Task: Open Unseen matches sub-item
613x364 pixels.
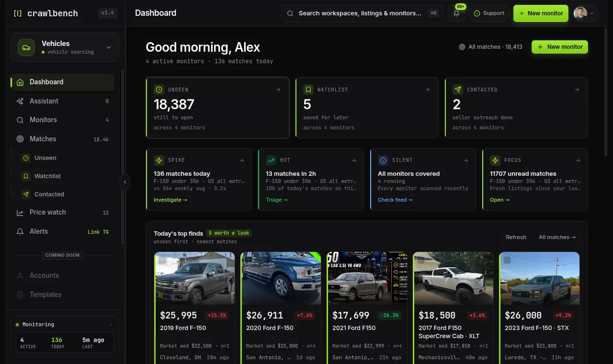Action: point(67,158)
